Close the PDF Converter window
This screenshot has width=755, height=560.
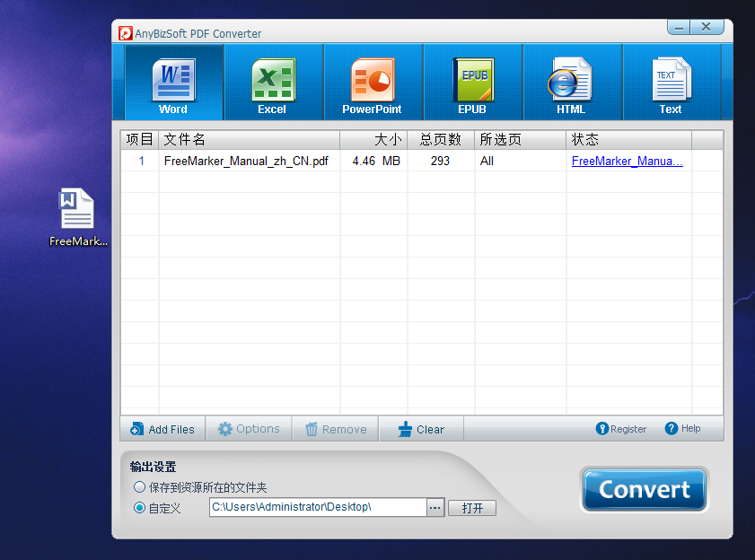[x=707, y=28]
